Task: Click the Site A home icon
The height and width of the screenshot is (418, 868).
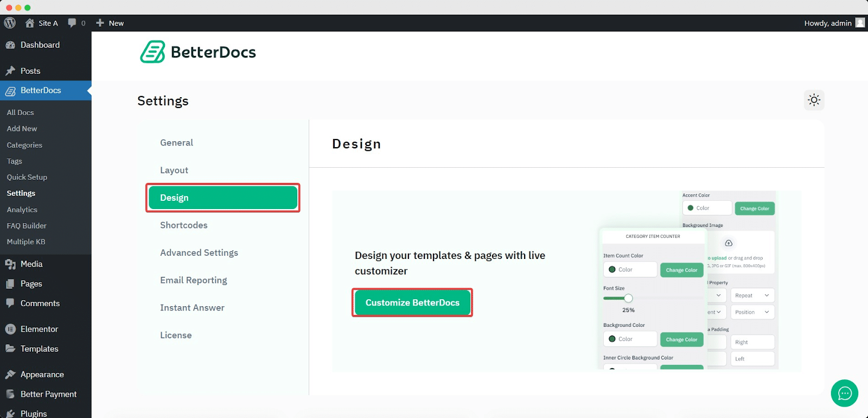Action: coord(30,23)
